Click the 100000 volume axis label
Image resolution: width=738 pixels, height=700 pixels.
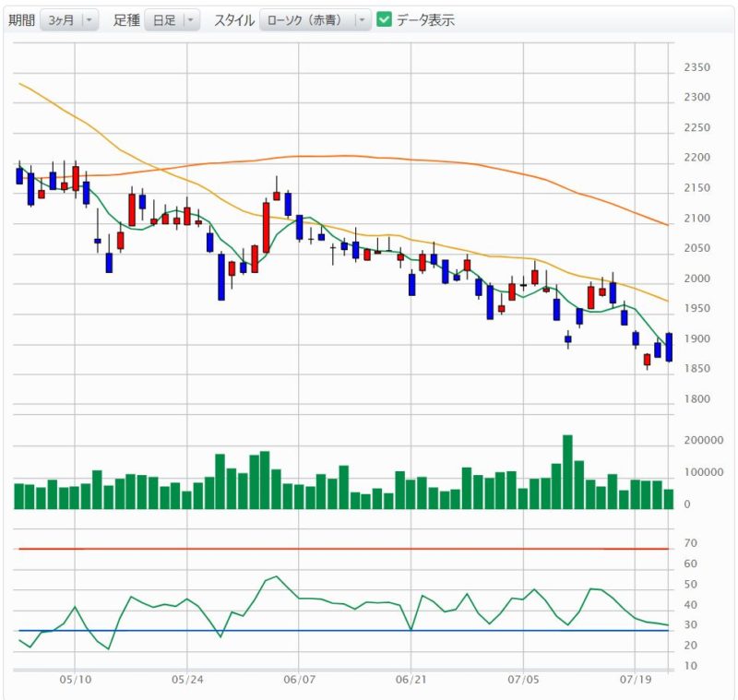[704, 472]
